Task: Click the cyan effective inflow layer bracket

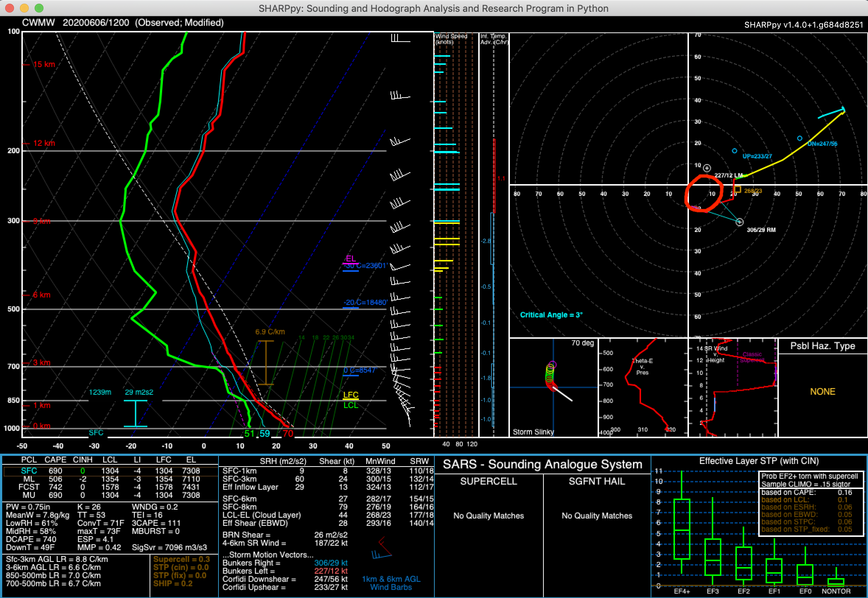Action: coord(135,413)
